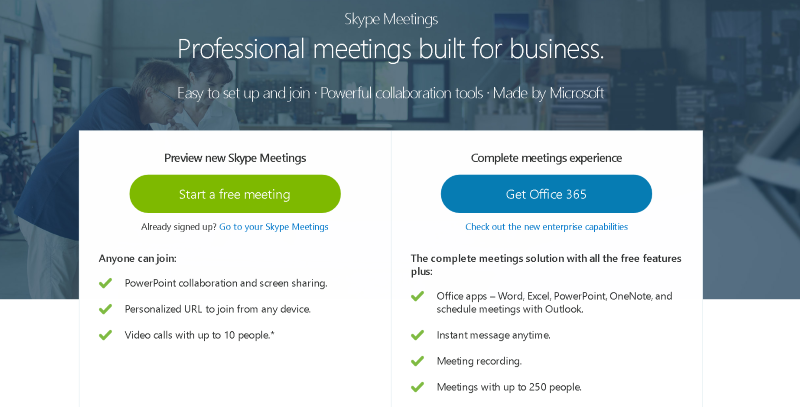Click the Professional meetings built for business headline
This screenshot has height=407, width=800.
point(391,49)
